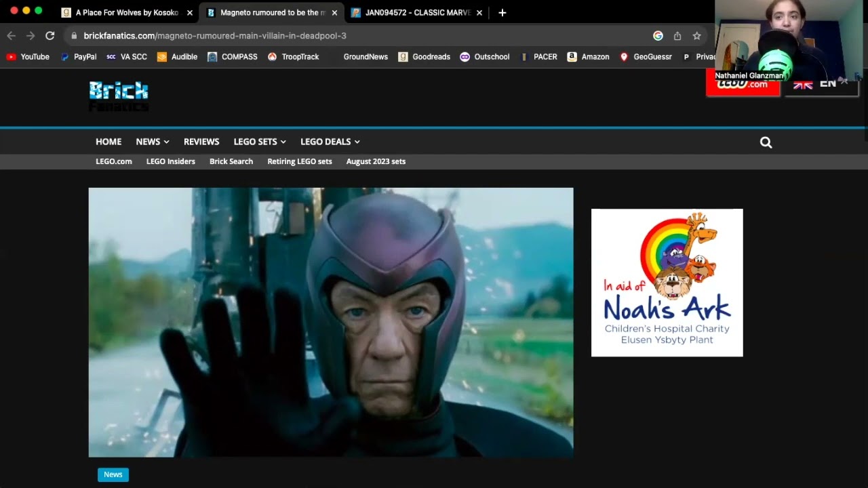Viewport: 868px width, 488px height.
Task: Open Amazon bookmark
Action: point(588,57)
